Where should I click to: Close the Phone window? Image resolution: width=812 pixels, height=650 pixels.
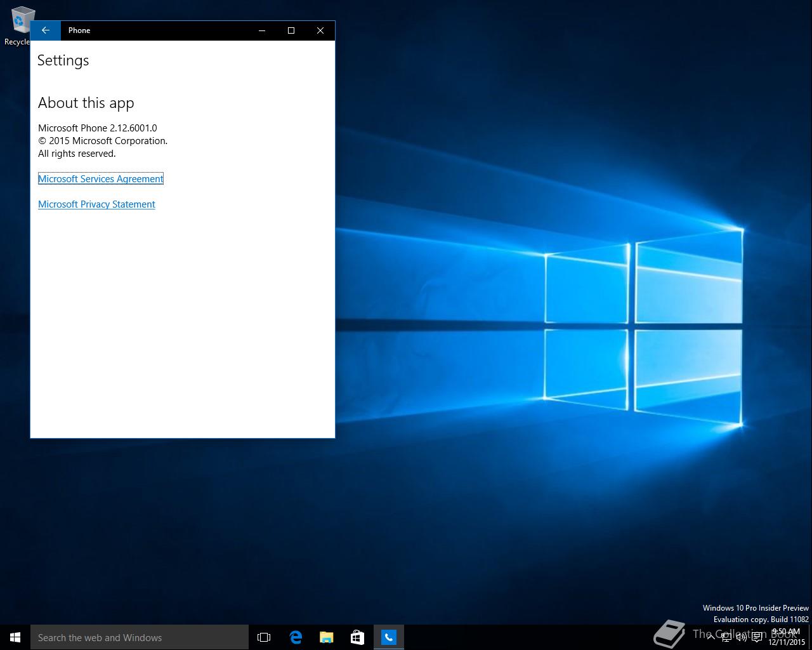[x=320, y=30]
